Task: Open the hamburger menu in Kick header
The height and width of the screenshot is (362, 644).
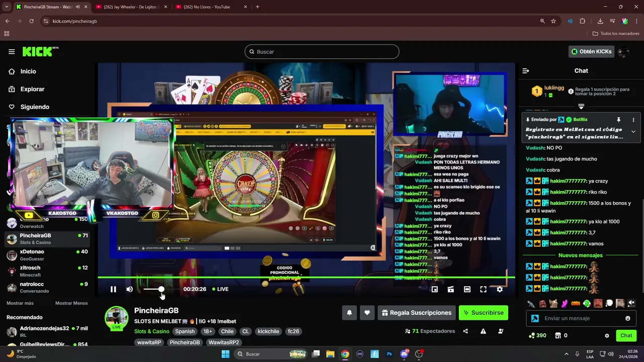Action: pos(12,51)
